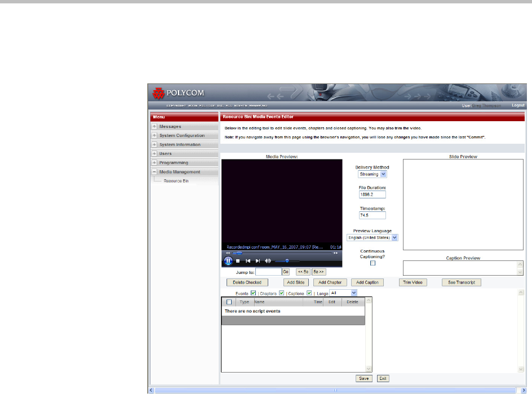Click the rewind arrows left of seek bar
The height and width of the screenshot is (394, 532).
pos(228,253)
